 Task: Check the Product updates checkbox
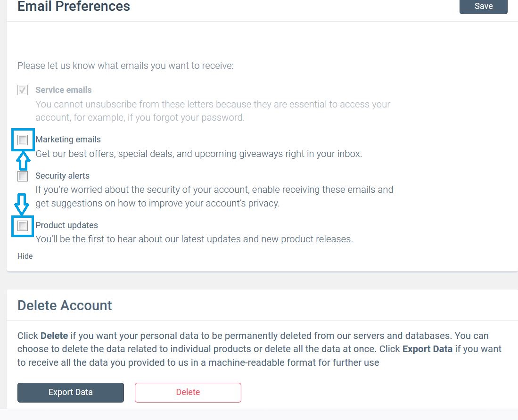(23, 226)
